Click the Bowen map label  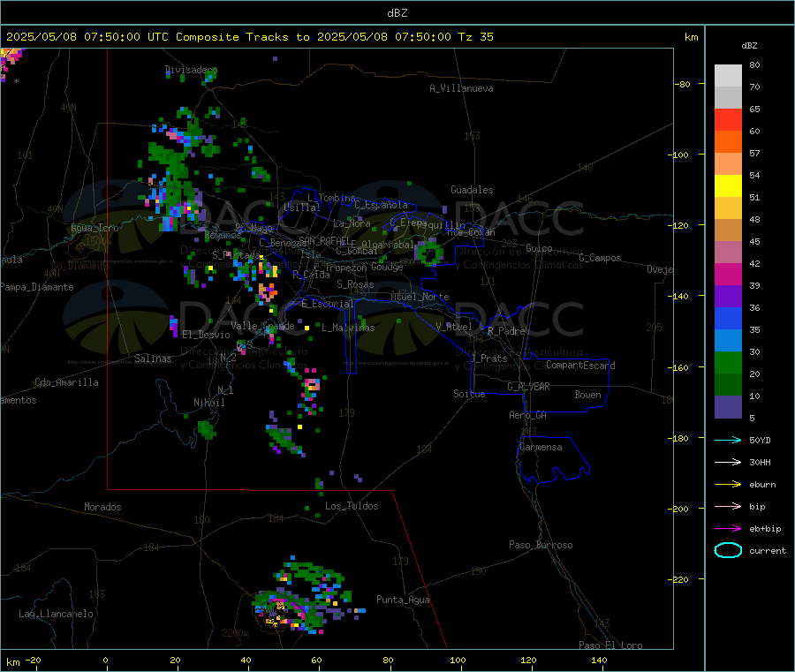point(588,396)
